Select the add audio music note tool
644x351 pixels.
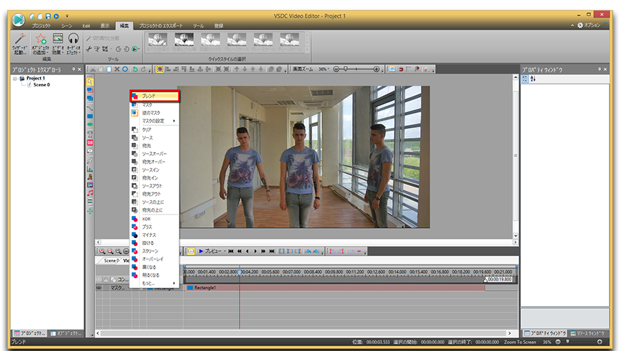pos(89,193)
